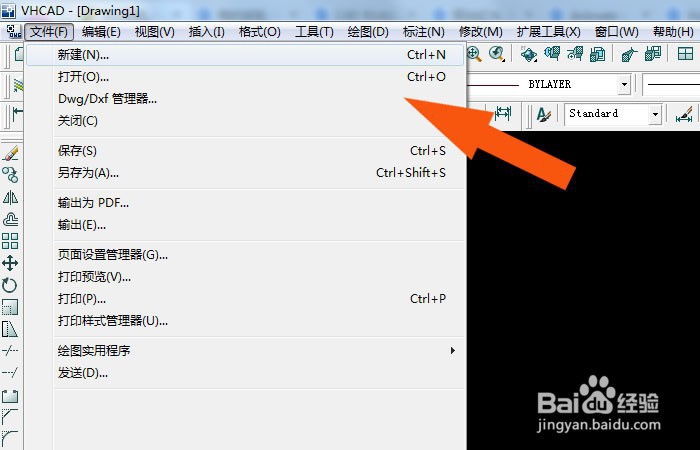Image resolution: width=700 pixels, height=450 pixels.
Task: Open the 绘图(D) menu
Action: pyautogui.click(x=368, y=32)
